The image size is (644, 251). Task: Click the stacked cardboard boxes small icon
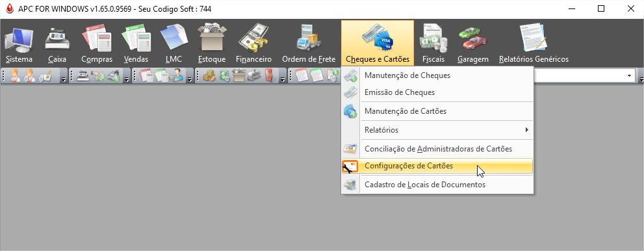click(x=209, y=76)
